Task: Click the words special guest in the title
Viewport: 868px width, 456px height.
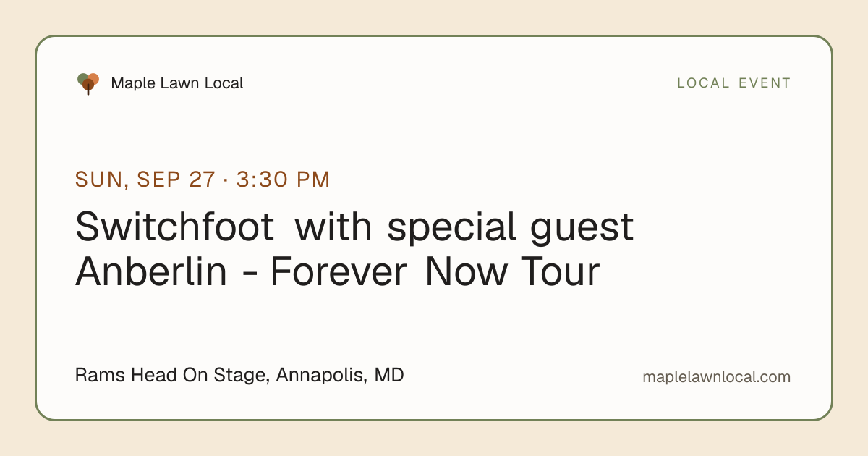Action: click(x=510, y=228)
